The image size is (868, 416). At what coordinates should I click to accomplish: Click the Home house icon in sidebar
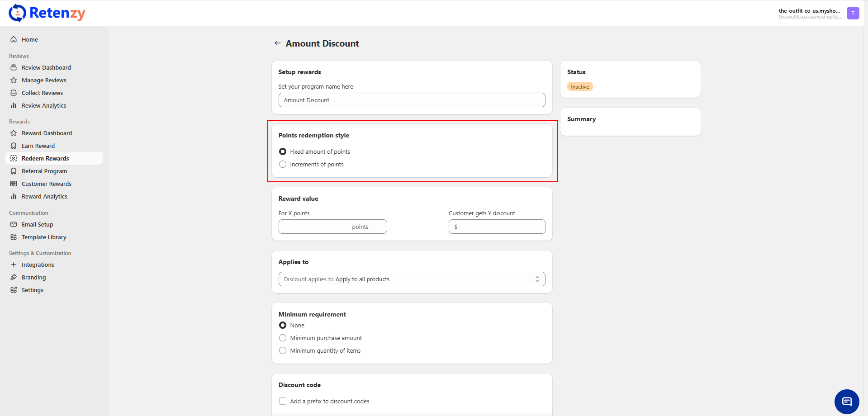tap(14, 40)
